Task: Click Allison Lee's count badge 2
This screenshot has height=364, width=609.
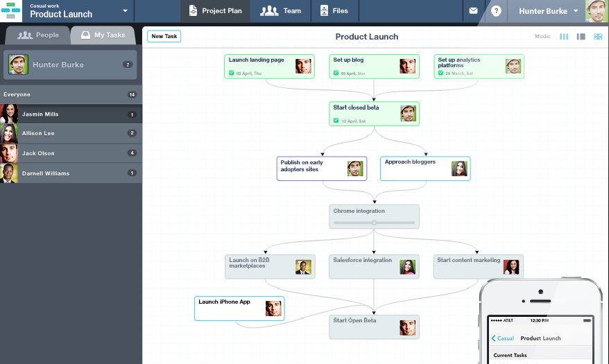Action: [132, 133]
